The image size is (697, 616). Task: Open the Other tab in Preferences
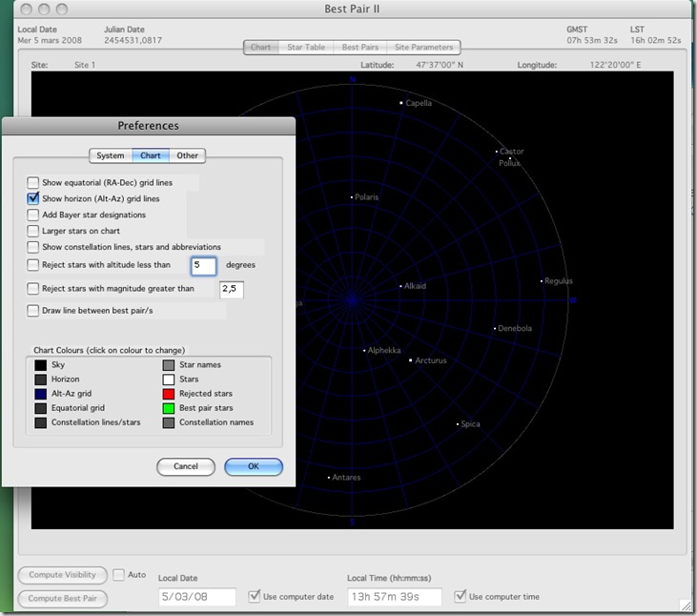[x=187, y=155]
